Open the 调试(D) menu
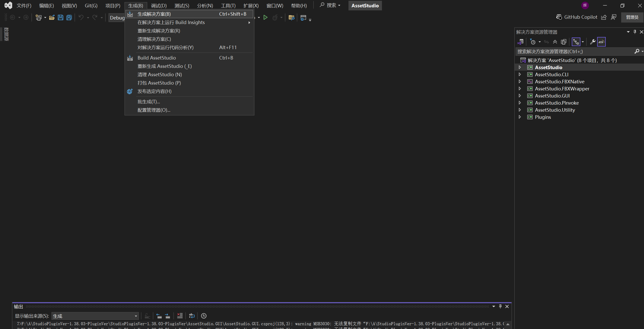Screen dimensions: 644x329 click(x=159, y=6)
